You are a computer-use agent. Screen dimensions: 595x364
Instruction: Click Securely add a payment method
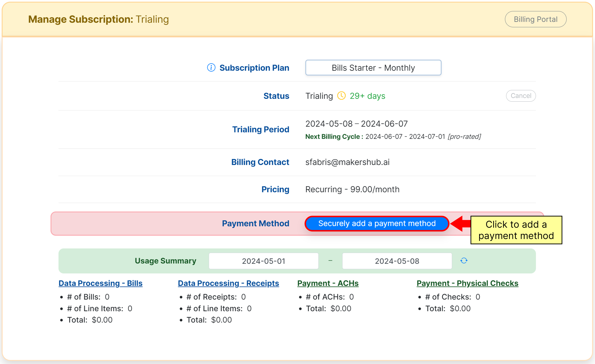[377, 224]
